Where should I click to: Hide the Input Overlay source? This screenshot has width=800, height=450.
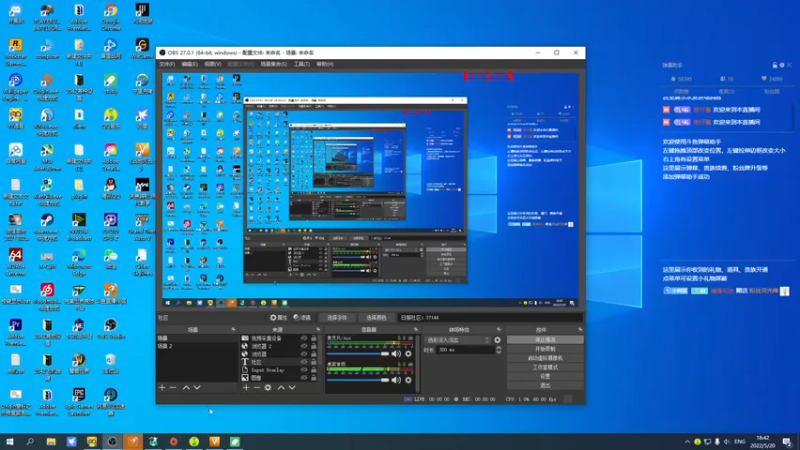pos(304,370)
